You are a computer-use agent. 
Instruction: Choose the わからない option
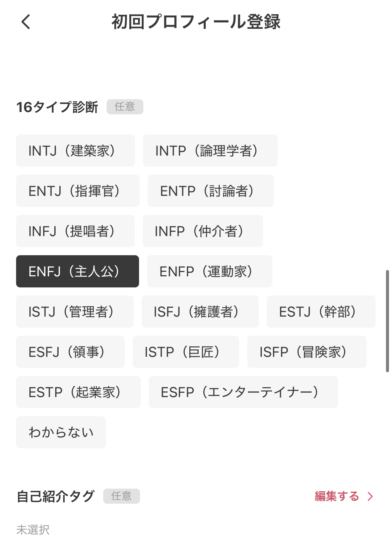(61, 432)
